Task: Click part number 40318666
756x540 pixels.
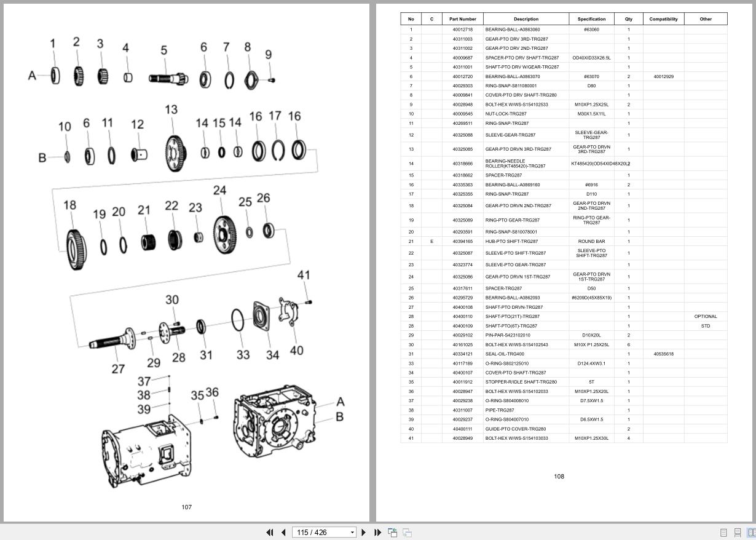Action: 463,164
